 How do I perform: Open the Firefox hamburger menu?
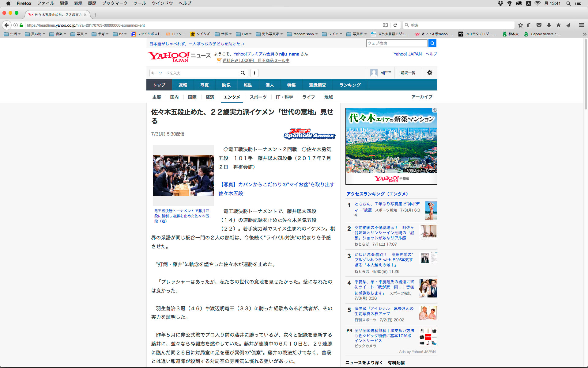(x=581, y=25)
